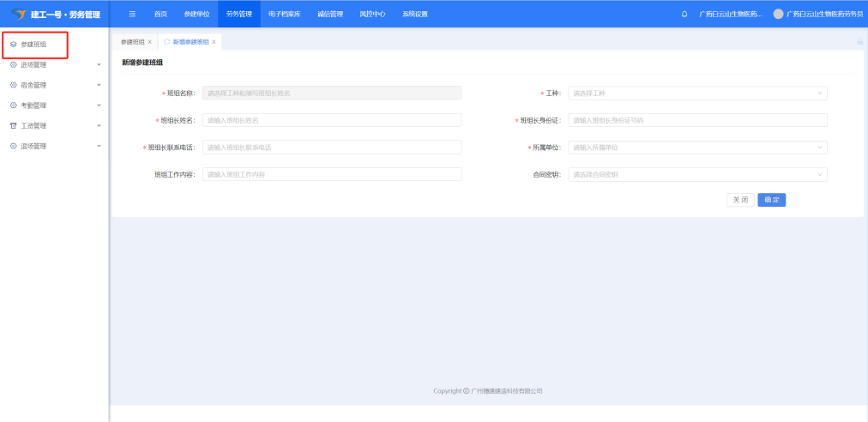Open the 工种 dropdown
This screenshot has width=868, height=422.
pyautogui.click(x=697, y=93)
